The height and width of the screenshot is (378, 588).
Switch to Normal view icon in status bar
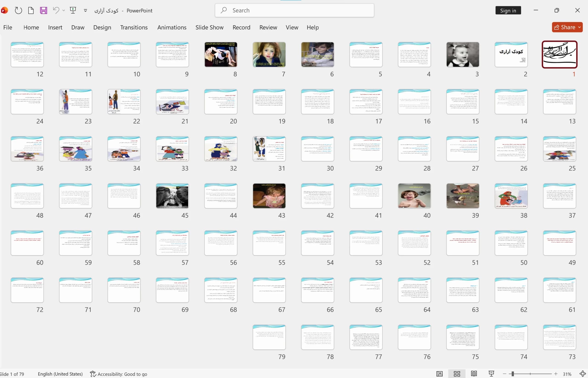coord(439,374)
